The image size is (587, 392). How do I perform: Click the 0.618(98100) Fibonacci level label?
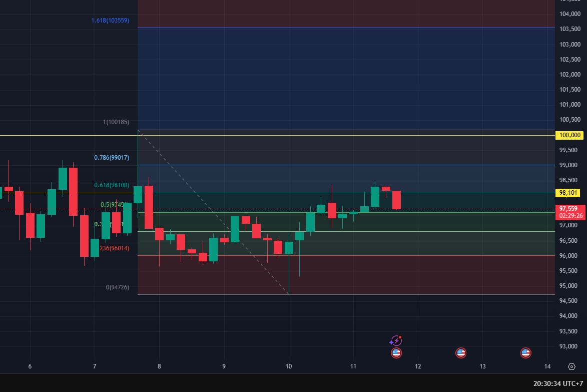pos(112,185)
